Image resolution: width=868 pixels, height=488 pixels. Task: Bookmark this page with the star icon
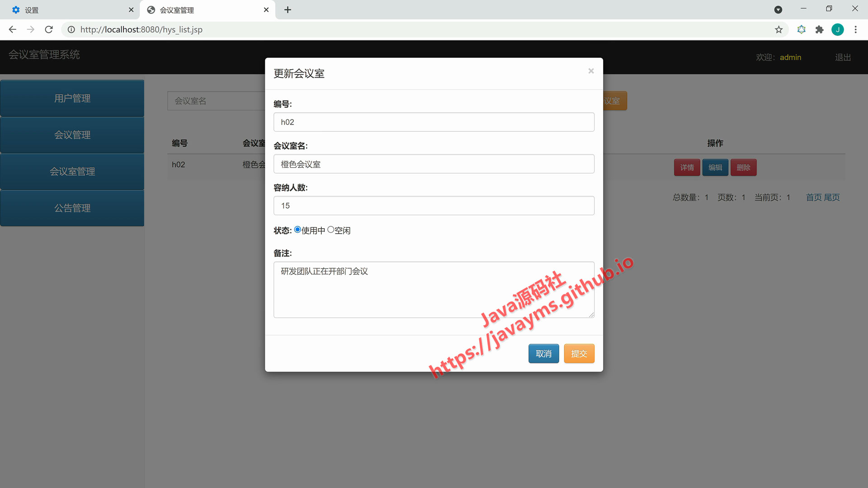tap(778, 29)
